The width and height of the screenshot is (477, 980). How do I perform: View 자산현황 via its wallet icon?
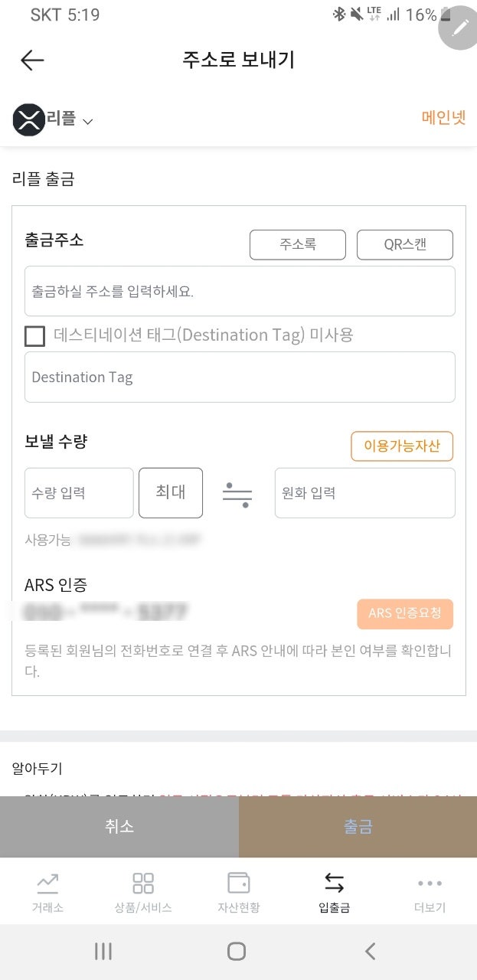tap(239, 882)
